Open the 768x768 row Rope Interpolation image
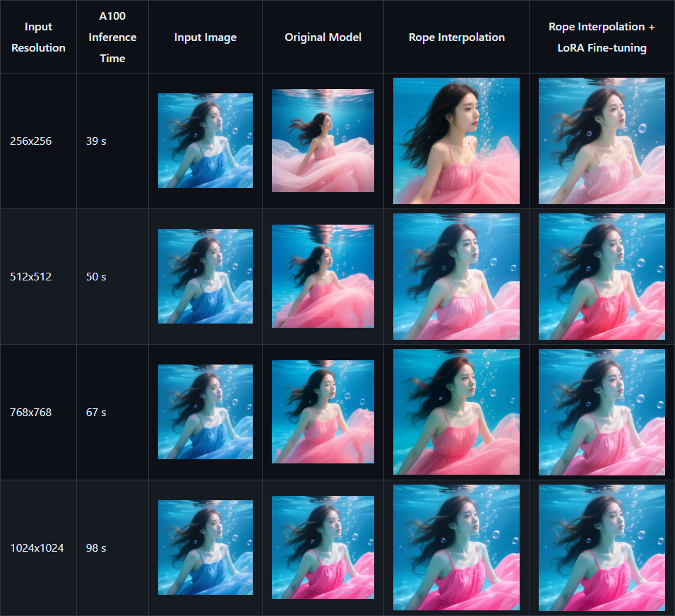 [x=456, y=413]
